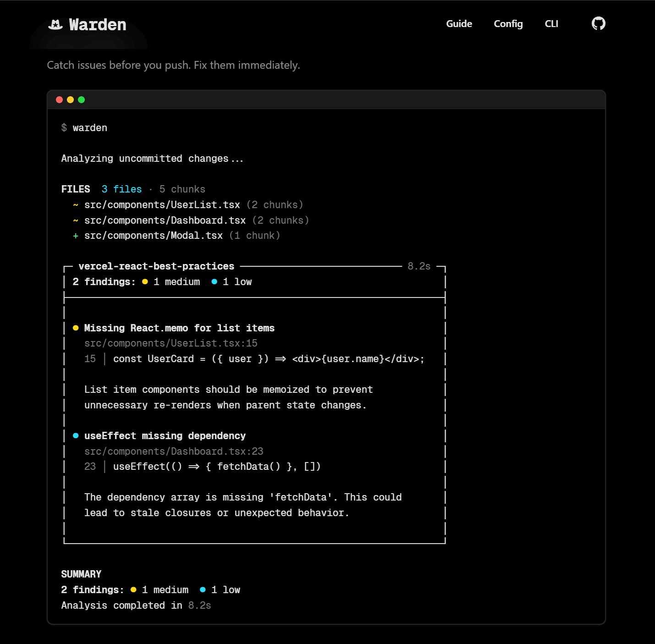
Task: Click the Dashboard.tsx:23 file path
Action: (174, 451)
